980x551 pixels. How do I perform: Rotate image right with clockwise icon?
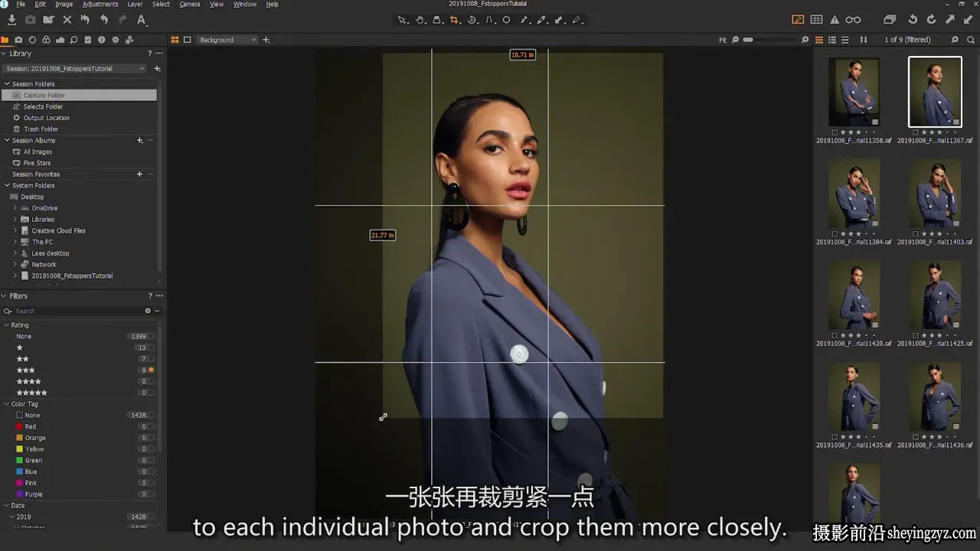pos(931,20)
